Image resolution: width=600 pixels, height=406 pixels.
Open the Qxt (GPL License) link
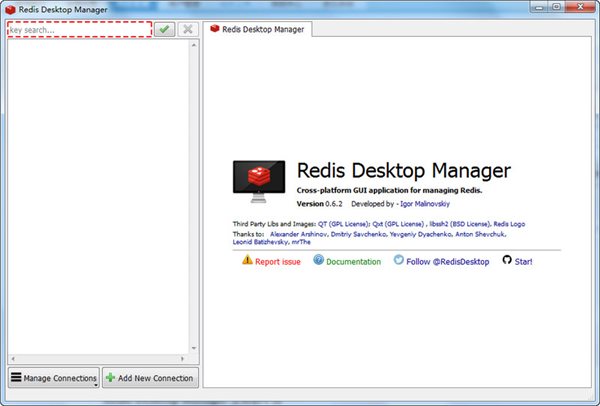click(x=398, y=224)
